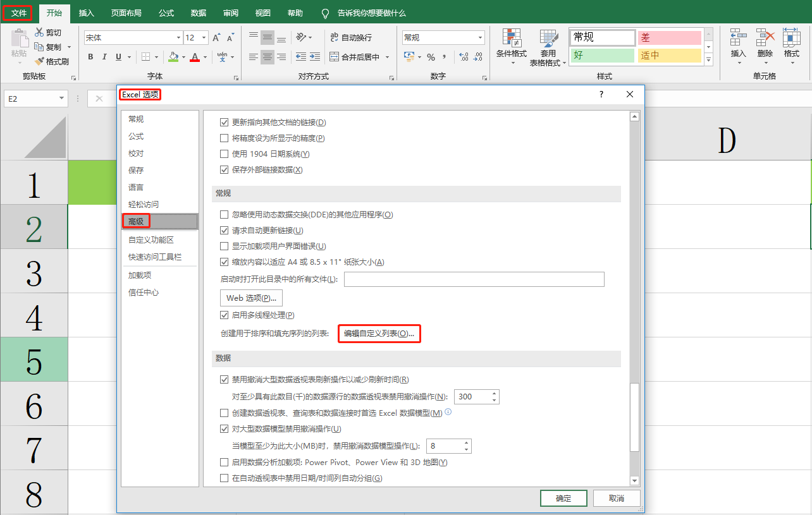Cancel the Excel options dialog with 取消

[x=617, y=499]
